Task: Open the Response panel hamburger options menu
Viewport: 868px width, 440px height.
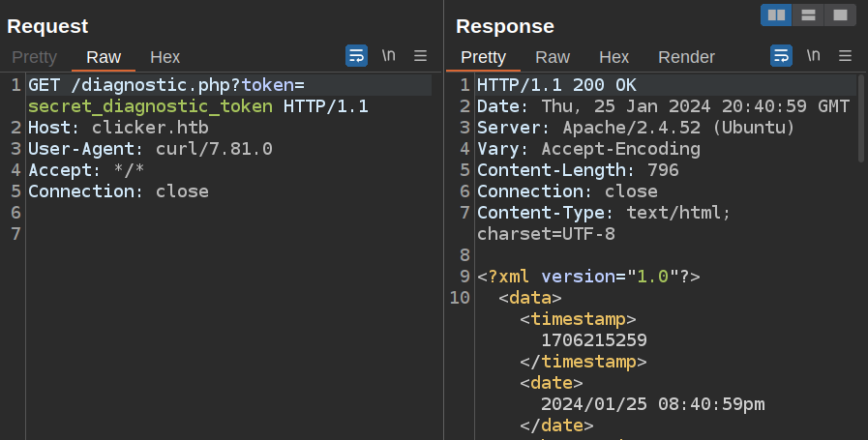Action: point(845,56)
